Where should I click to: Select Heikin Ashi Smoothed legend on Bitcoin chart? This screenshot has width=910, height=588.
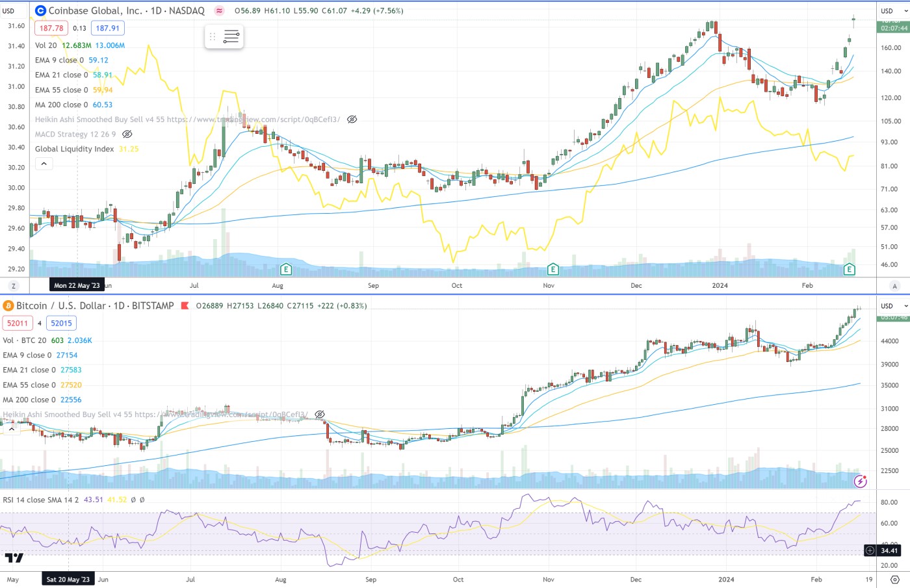[155, 415]
